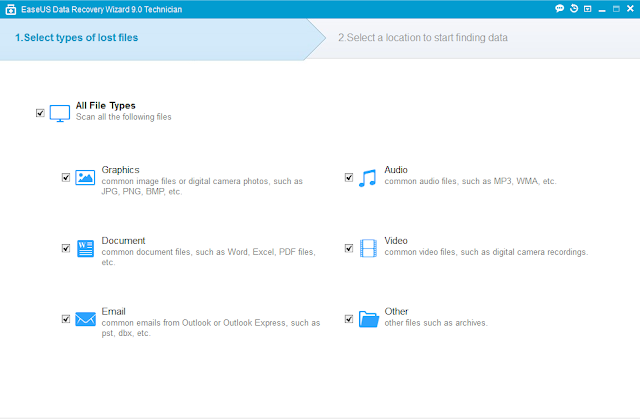640x419 pixels.
Task: Click the Other label
Action: pos(396,311)
